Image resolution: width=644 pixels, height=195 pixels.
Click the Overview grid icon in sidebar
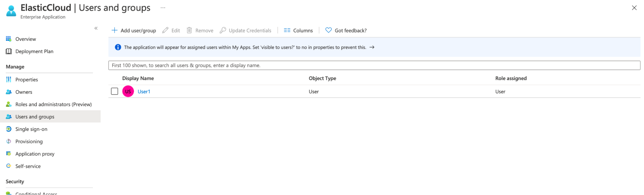[x=9, y=39]
